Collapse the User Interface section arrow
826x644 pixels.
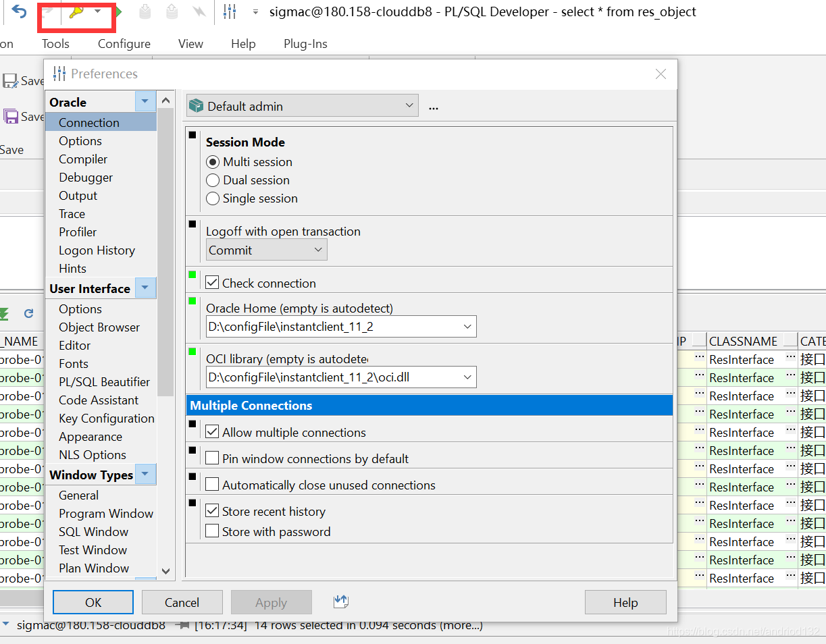point(145,288)
